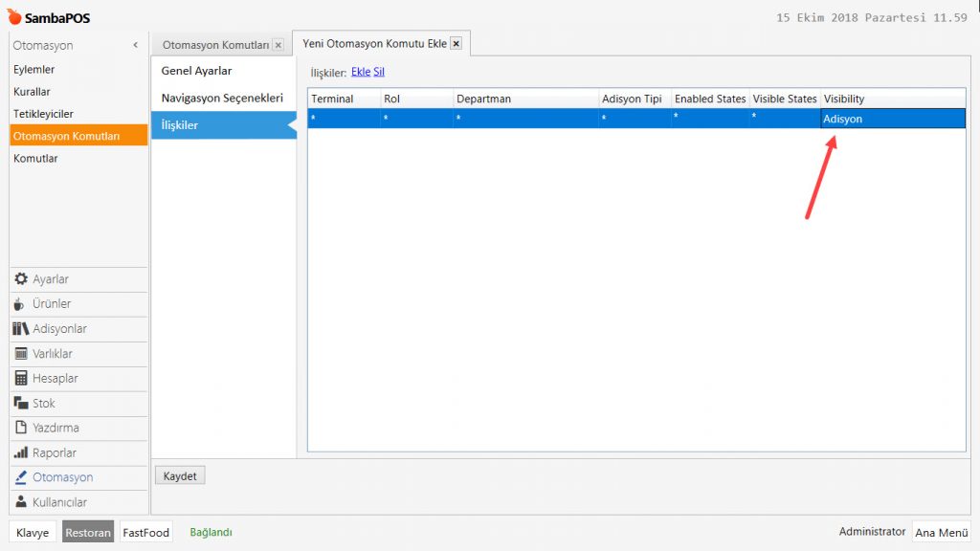Viewport: 980px width, 551px height.
Task: Close the Otomasyon Komutları tab
Action: click(x=278, y=45)
